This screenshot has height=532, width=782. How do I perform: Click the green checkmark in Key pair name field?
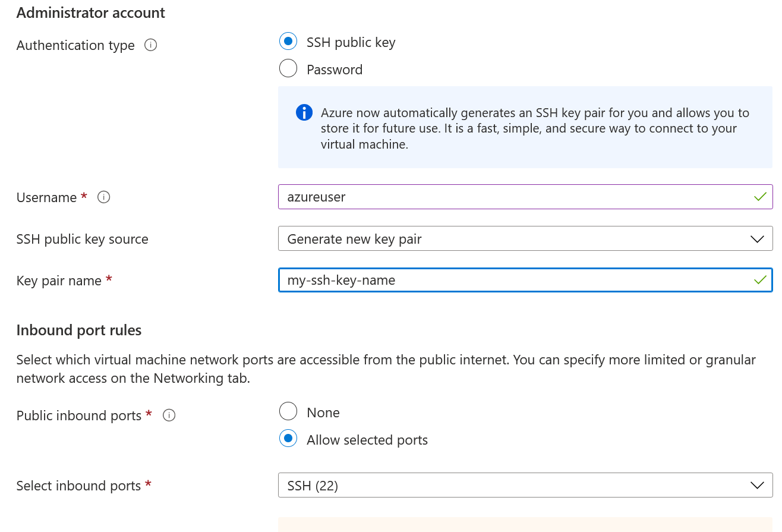tap(760, 280)
